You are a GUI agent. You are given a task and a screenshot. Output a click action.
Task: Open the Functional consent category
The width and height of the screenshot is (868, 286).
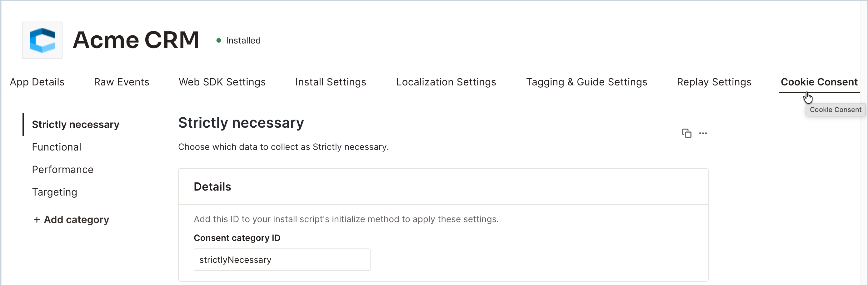(x=57, y=147)
